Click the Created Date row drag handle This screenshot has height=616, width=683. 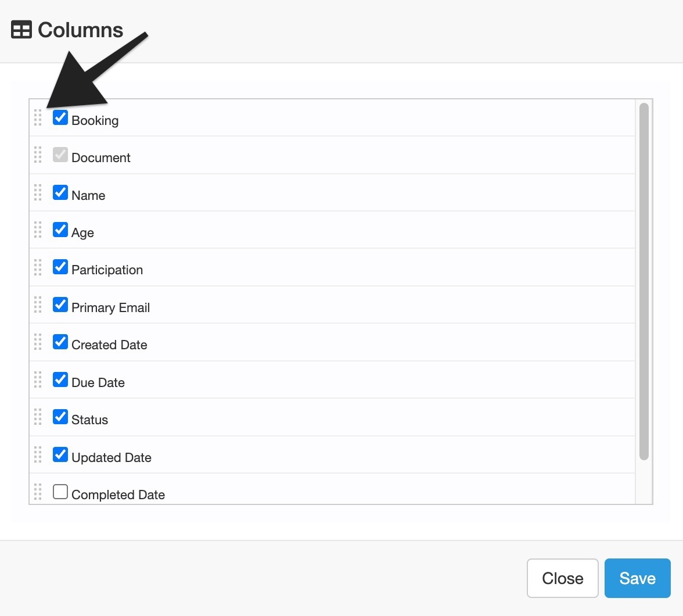pyautogui.click(x=38, y=342)
